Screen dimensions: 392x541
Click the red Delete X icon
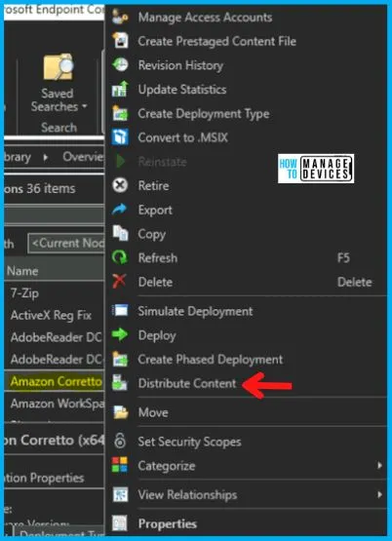coord(120,282)
